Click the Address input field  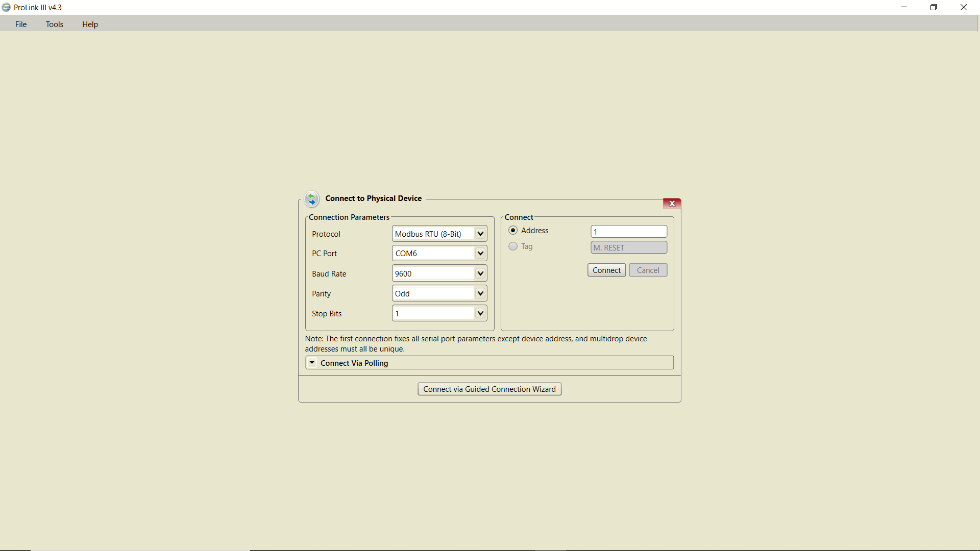pyautogui.click(x=628, y=231)
